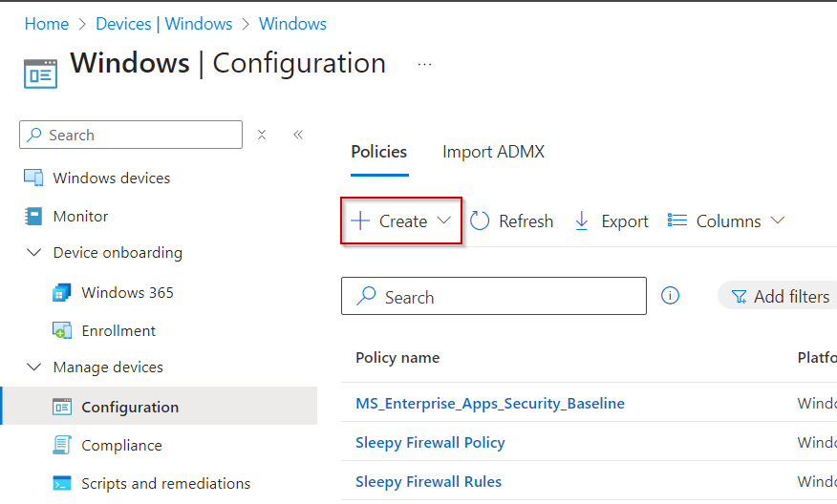Click the policy Search input field
The width and height of the screenshot is (837, 504).
(x=506, y=297)
